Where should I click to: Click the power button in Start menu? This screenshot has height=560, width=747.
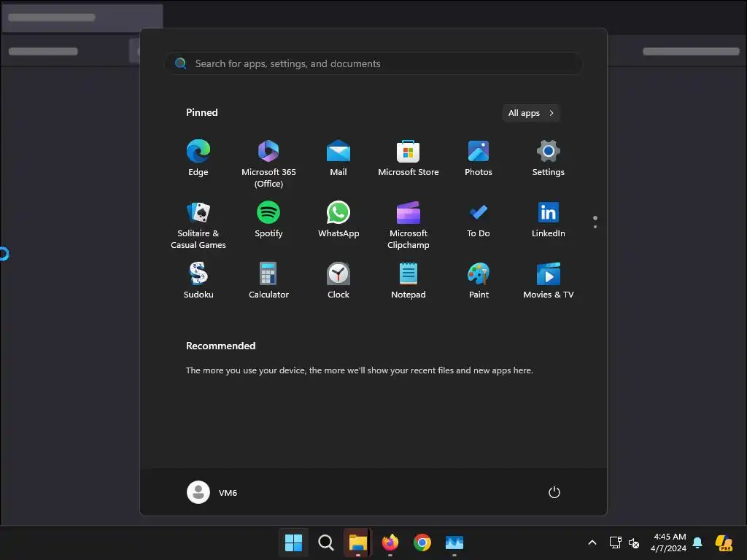554,492
